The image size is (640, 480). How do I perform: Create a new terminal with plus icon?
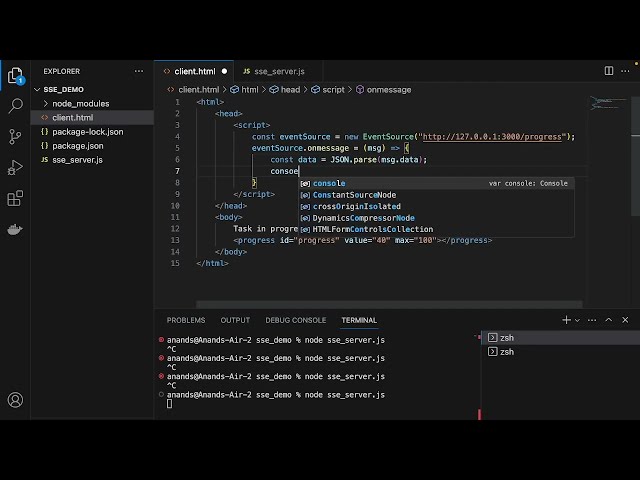(566, 320)
